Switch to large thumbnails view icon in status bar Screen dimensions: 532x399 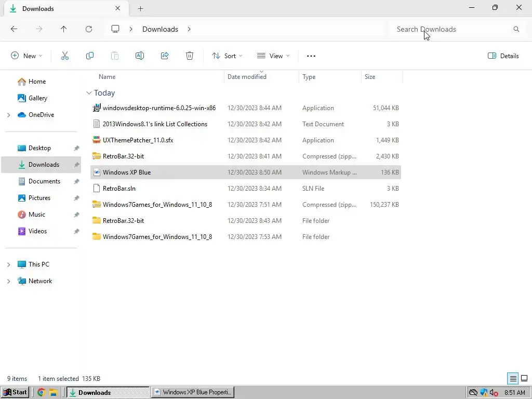click(524, 378)
